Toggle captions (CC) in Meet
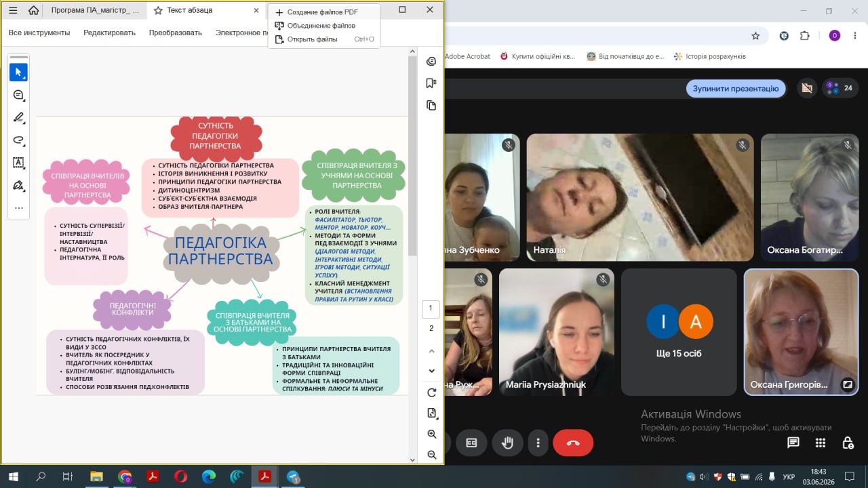This screenshot has height=488, width=868. (x=471, y=443)
